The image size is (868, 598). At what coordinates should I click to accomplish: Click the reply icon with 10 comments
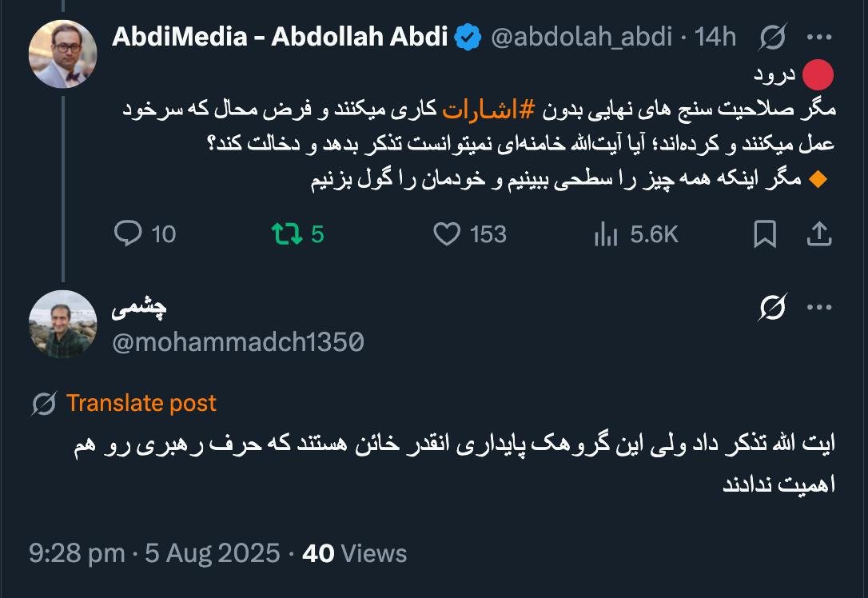(129, 233)
